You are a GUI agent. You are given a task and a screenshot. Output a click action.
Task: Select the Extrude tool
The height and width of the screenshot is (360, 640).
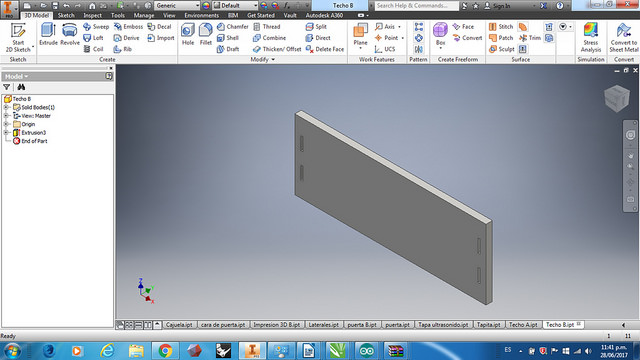tap(48, 34)
